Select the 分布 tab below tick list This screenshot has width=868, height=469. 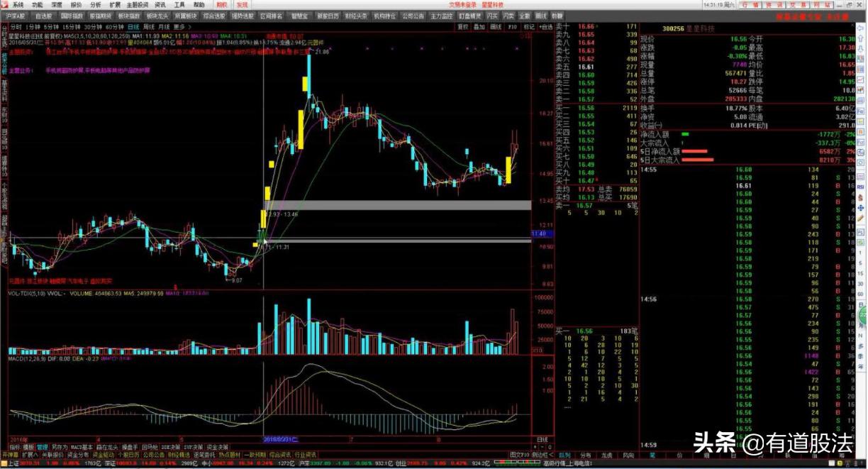pyautogui.click(x=585, y=455)
